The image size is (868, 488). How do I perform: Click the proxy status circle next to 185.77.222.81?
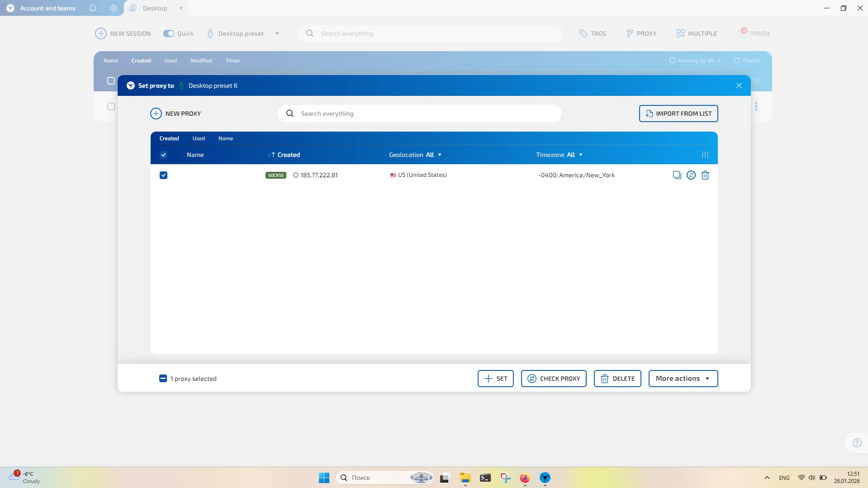point(295,175)
